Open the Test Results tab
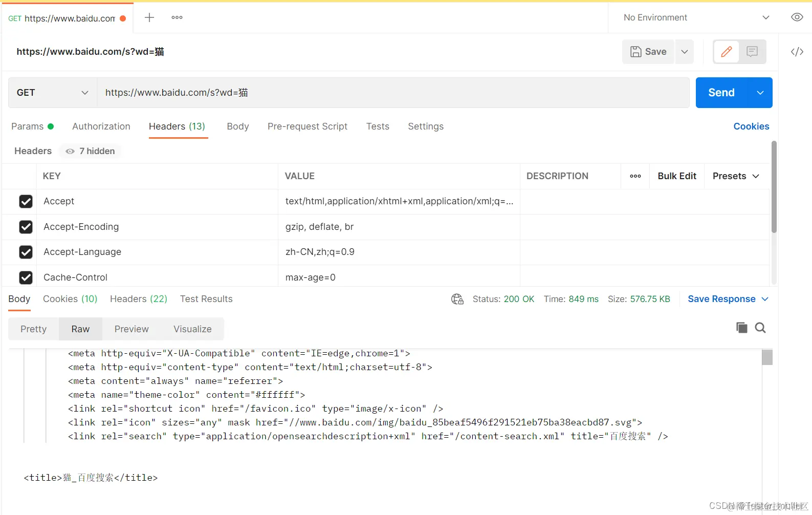Viewport: 812px width, 515px height. (206, 299)
